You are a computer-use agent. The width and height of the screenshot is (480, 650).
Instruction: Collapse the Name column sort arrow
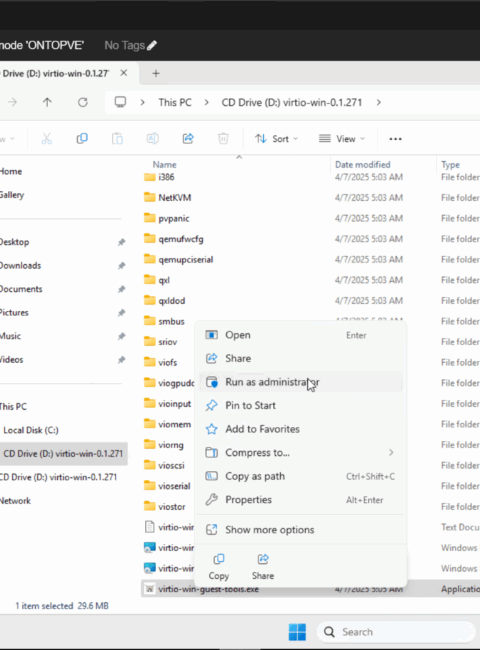239,157
